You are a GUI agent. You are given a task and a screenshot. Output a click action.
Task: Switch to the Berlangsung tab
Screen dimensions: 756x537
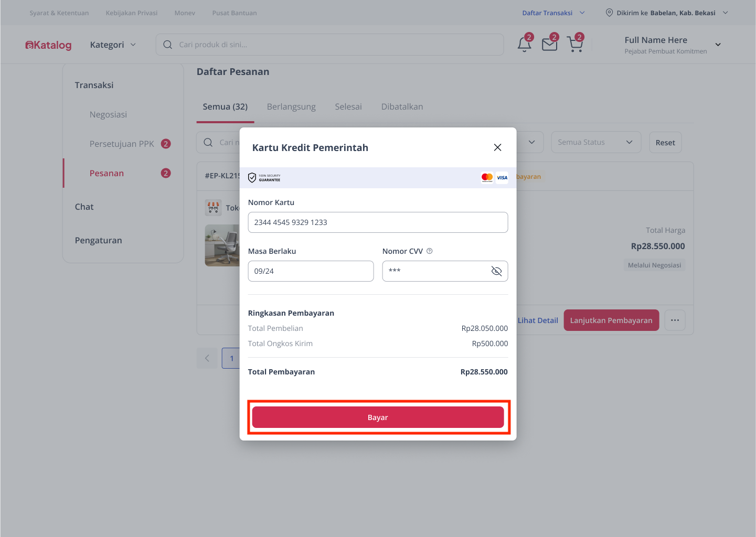click(291, 106)
